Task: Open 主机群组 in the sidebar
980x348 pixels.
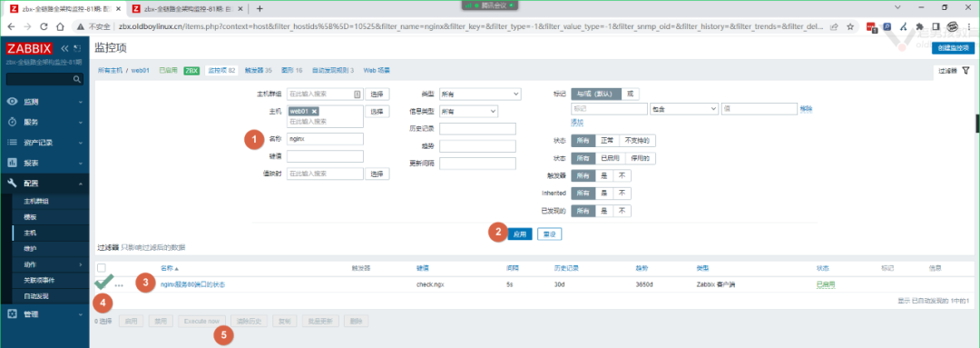Action: (35, 201)
